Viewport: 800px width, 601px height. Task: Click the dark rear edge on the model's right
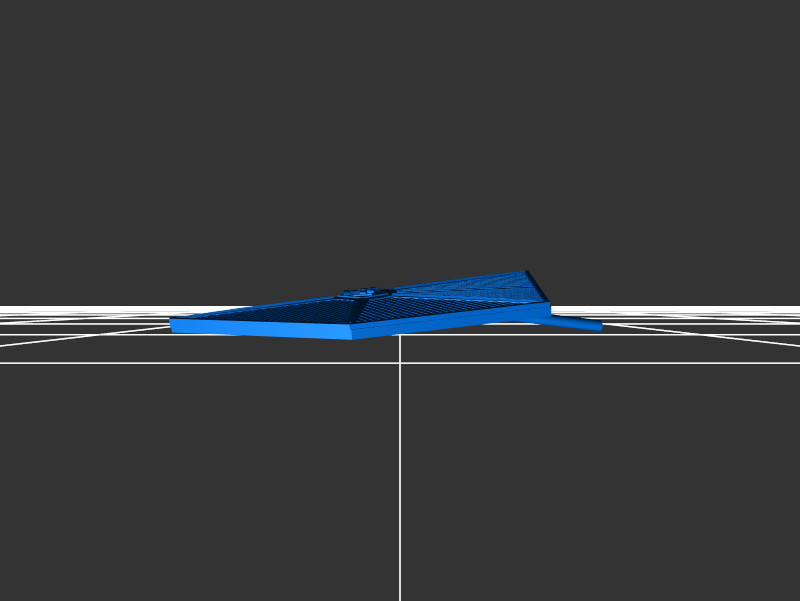pos(538,286)
